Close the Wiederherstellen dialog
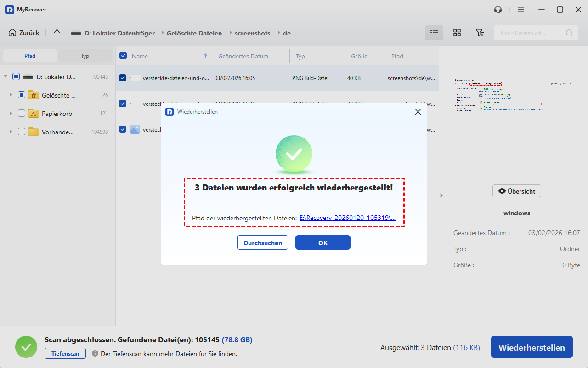The height and width of the screenshot is (368, 588). [x=418, y=112]
